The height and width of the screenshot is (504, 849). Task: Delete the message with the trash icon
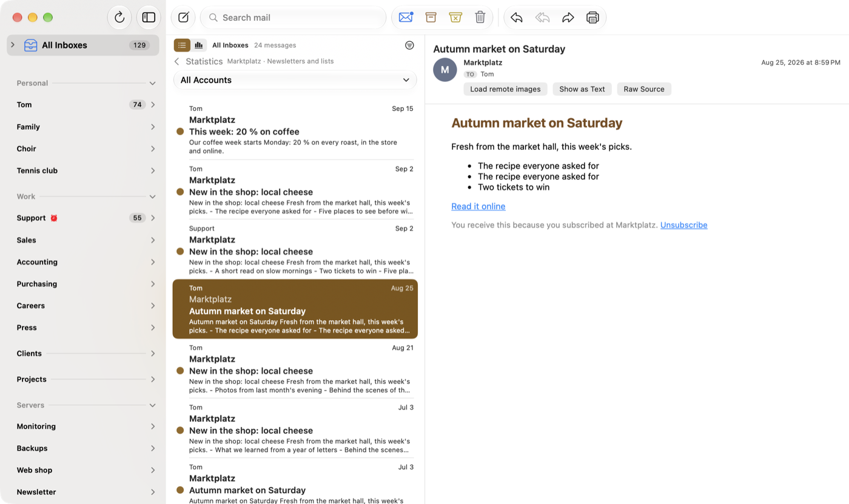480,18
